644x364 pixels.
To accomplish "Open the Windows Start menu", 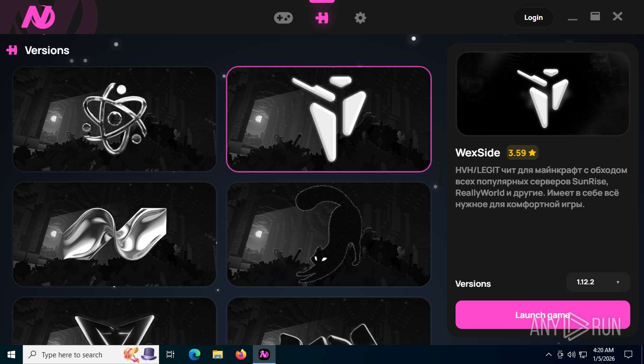I will (x=11, y=355).
